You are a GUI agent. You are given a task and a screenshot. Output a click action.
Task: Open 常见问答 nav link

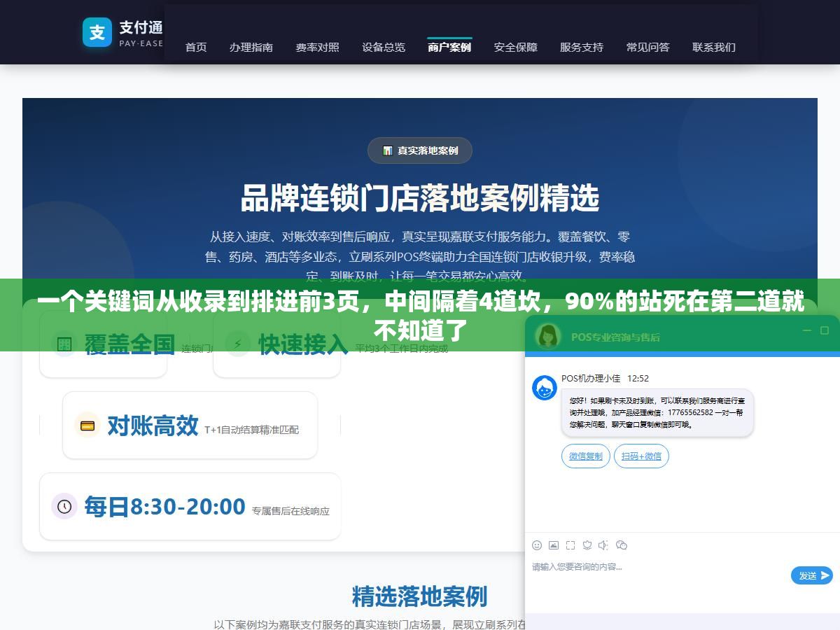point(648,48)
